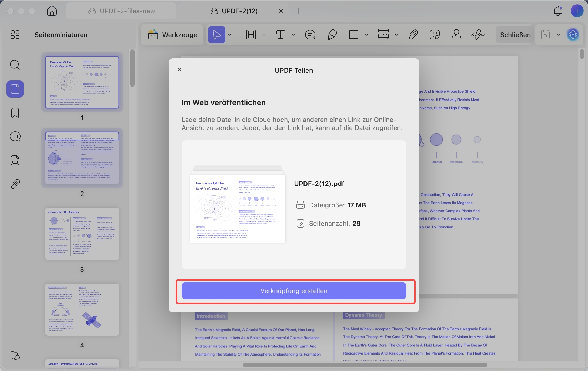Image resolution: width=588 pixels, height=371 pixels.
Task: Click the thumbnails panel scrollbar
Action: tap(132, 68)
